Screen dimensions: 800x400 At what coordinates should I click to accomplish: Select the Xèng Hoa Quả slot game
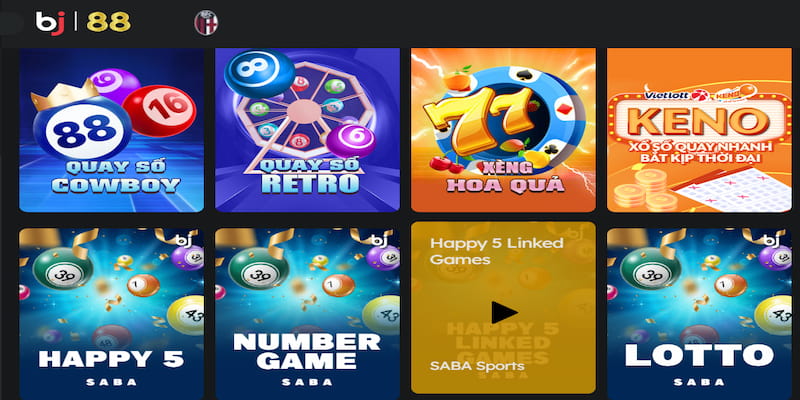[503, 130]
